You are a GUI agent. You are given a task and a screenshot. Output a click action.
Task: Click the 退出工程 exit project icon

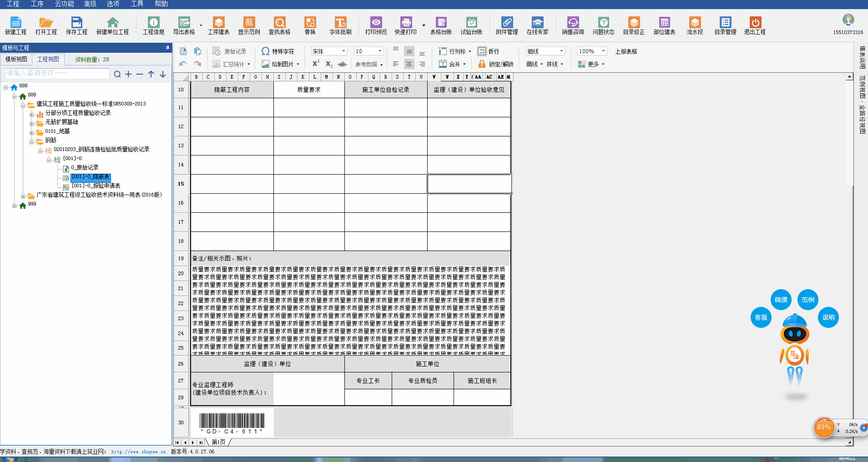pos(755,25)
